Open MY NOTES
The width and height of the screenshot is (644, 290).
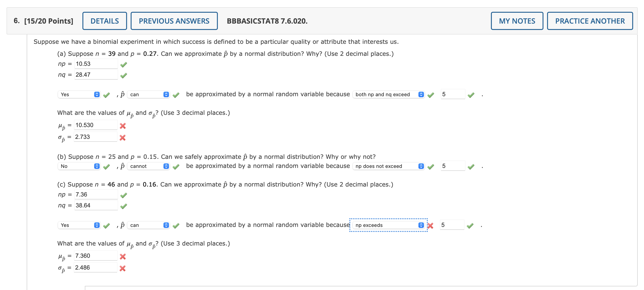pos(517,21)
